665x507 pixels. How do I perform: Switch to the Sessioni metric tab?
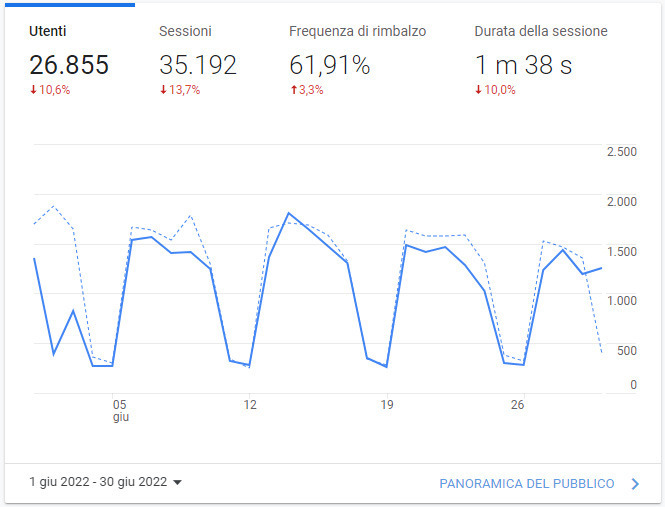coord(200,59)
